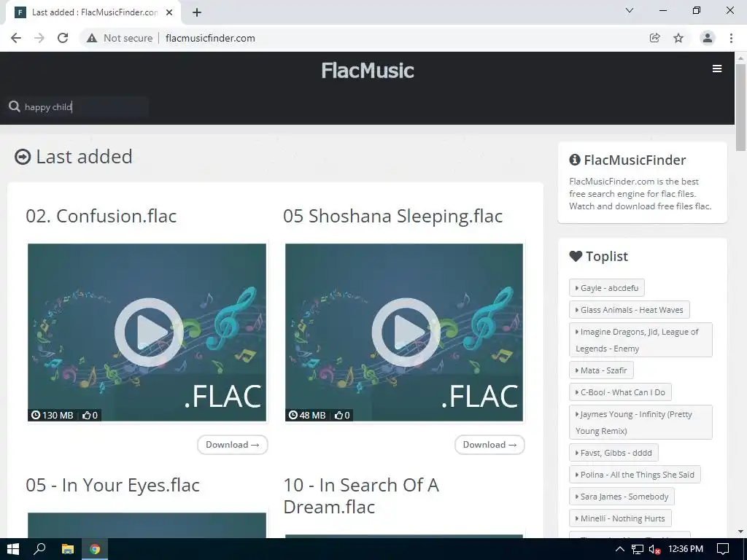Click the search magnifier icon beside happy child
Screen dimensions: 747x560
point(15,106)
